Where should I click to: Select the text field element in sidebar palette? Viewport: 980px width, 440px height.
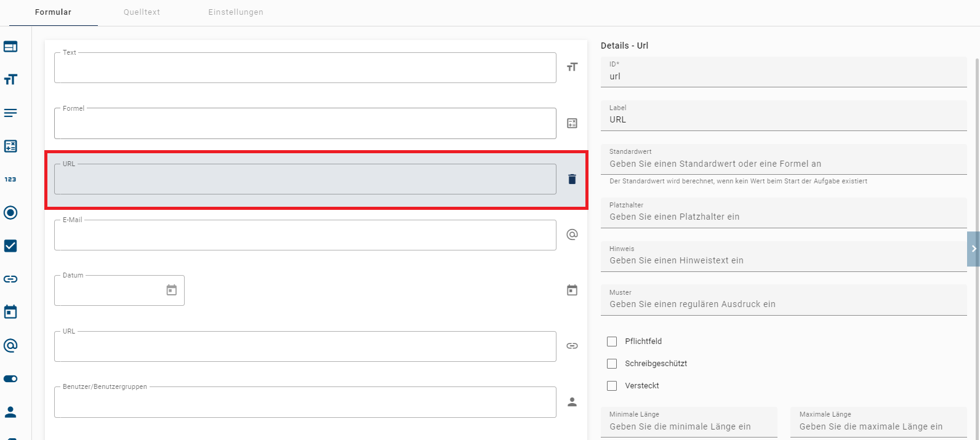pos(10,79)
